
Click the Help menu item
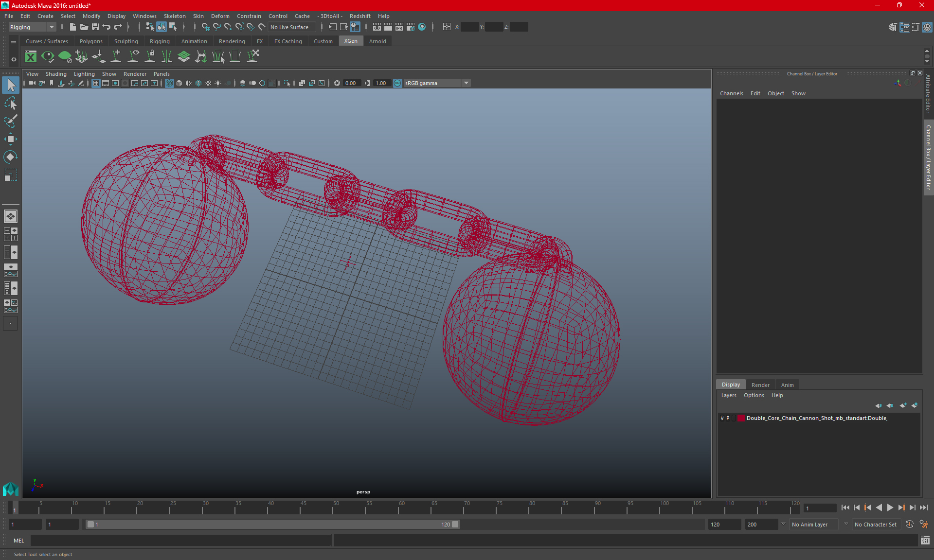[384, 16]
